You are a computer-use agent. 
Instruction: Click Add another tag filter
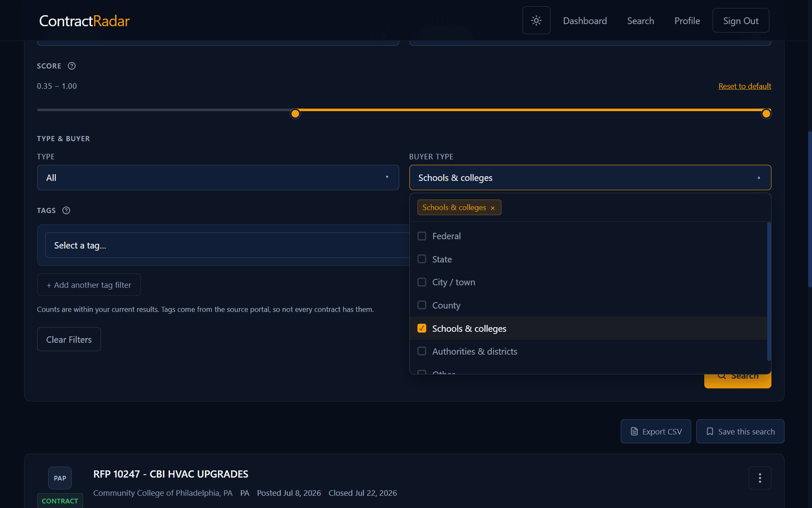[x=89, y=285]
